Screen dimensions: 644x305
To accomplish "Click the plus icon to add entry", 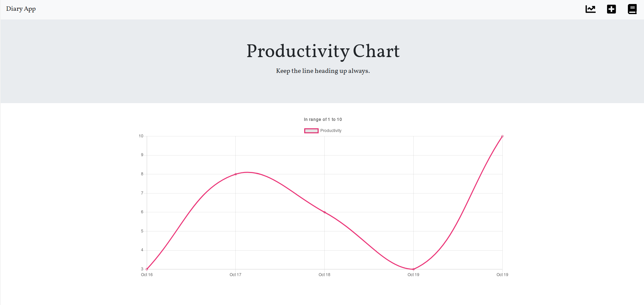I will tap(611, 9).
